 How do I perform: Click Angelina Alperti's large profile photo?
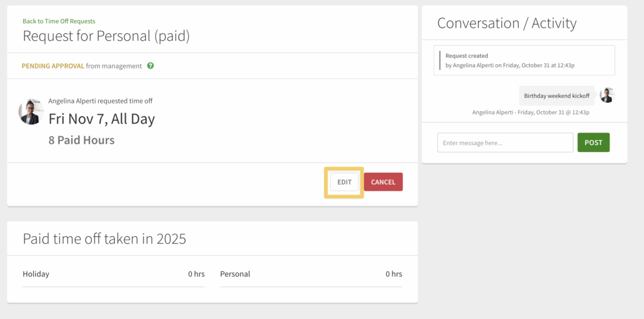31,112
